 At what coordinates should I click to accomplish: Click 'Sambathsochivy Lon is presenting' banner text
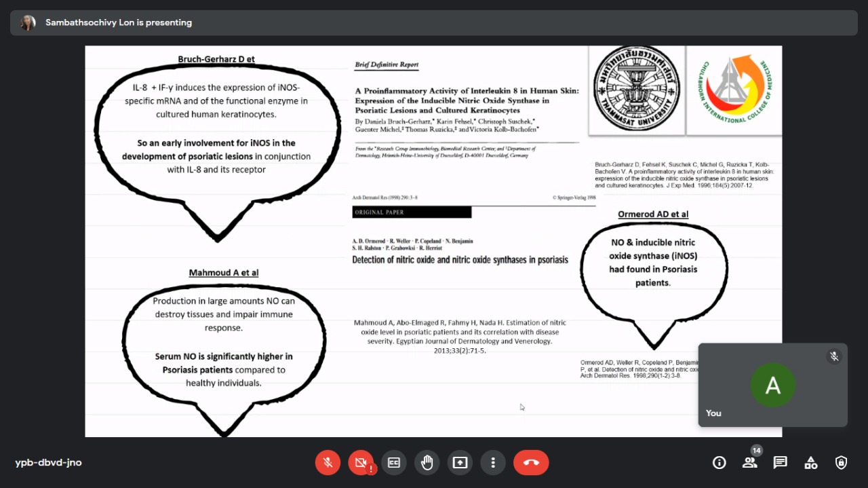coord(119,22)
